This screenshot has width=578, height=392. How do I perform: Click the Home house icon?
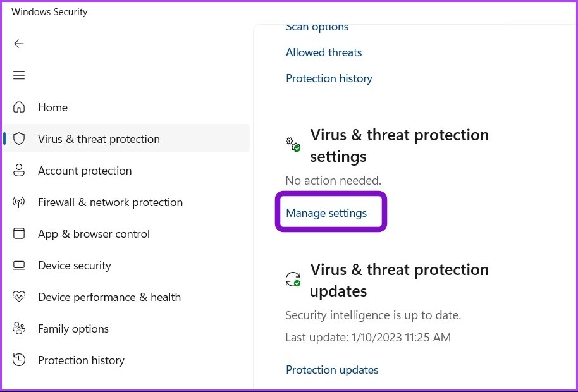[x=19, y=107]
